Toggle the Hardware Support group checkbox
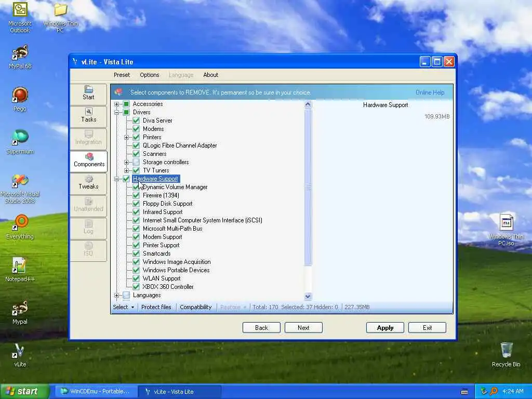 click(126, 179)
